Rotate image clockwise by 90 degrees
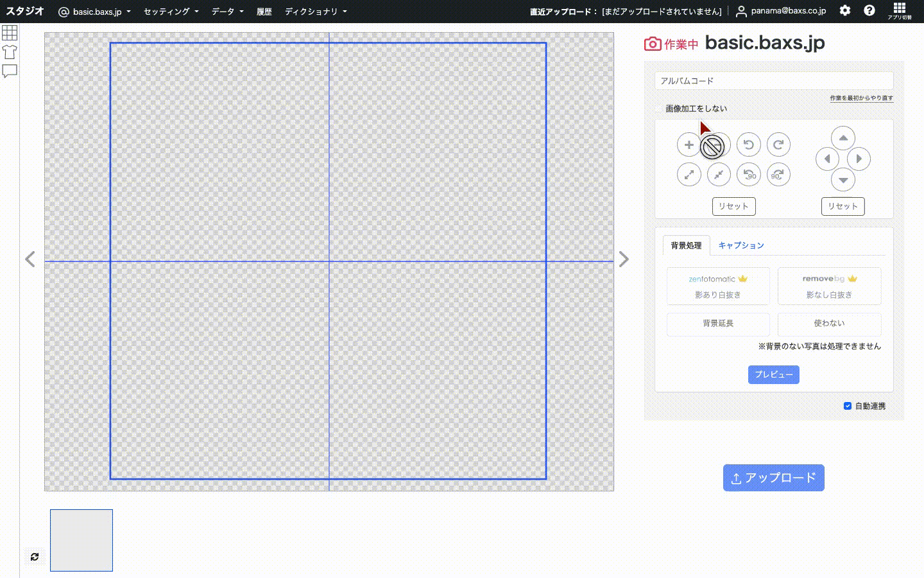Image resolution: width=924 pixels, height=578 pixels. 778,175
